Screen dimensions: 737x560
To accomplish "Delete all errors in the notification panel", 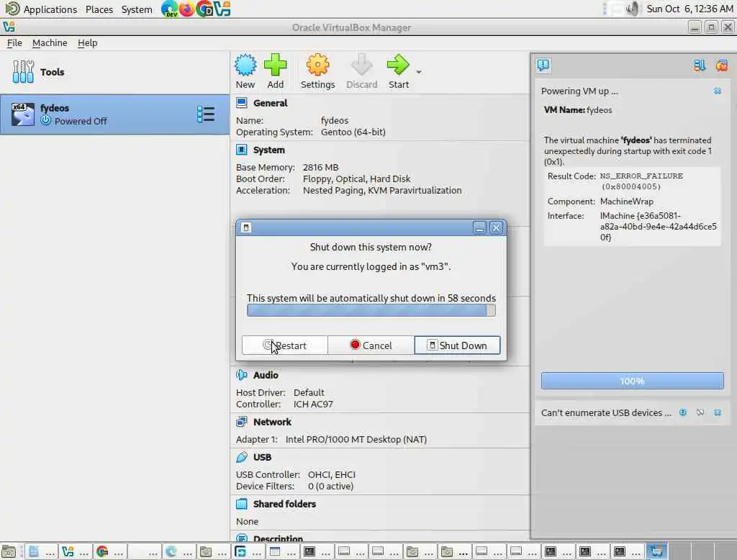I will tap(721, 66).
